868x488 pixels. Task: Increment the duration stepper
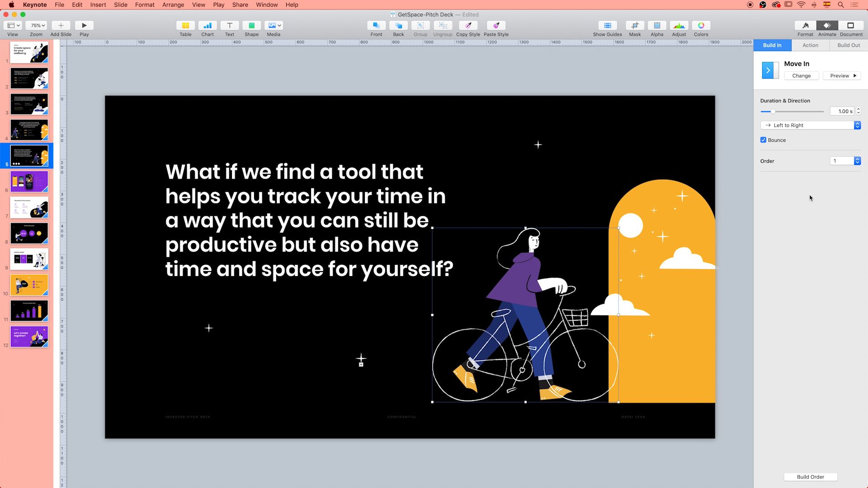(859, 109)
